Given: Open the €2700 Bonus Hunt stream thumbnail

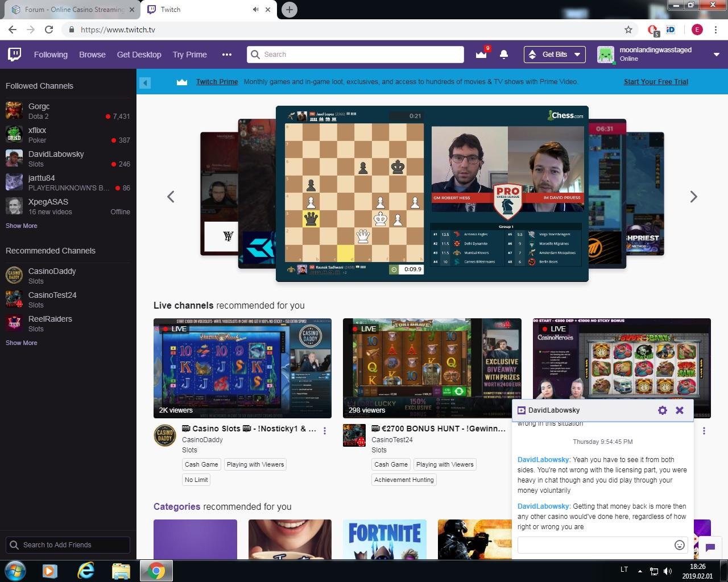Looking at the screenshot, I should [432, 368].
